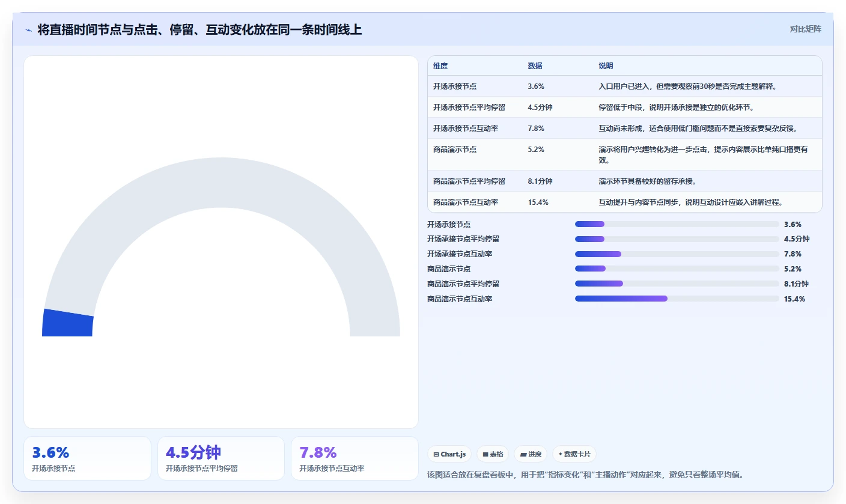
Task: Click the grey arc of the gauge chart
Action: coord(221,182)
